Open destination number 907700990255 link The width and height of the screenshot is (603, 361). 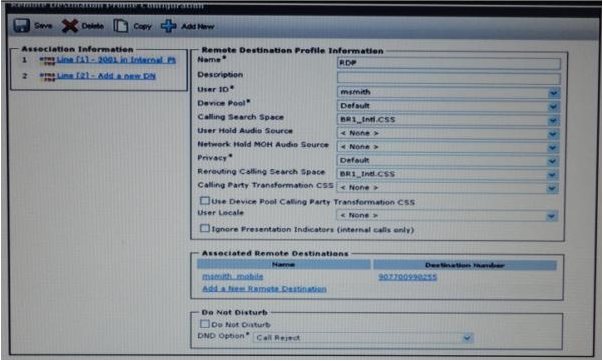[408, 277]
